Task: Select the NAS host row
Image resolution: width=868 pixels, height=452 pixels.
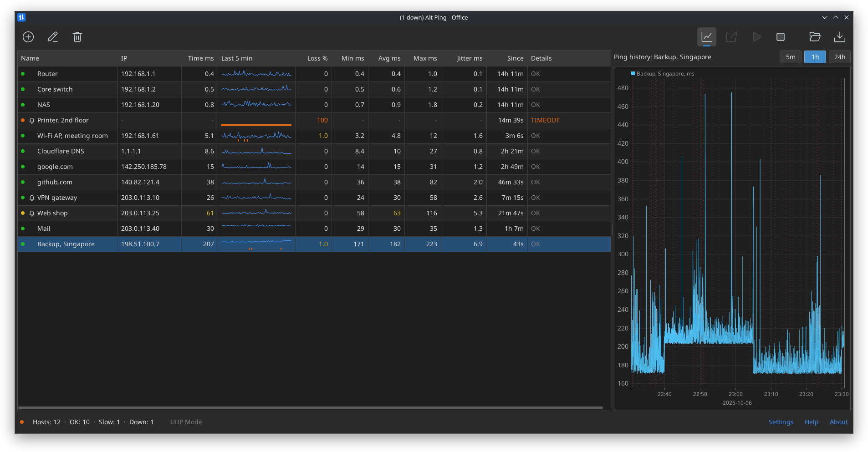Action: tap(314, 105)
